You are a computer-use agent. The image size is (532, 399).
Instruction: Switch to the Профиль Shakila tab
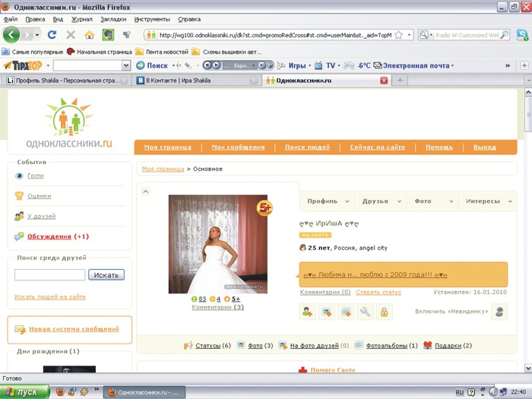tap(67, 81)
